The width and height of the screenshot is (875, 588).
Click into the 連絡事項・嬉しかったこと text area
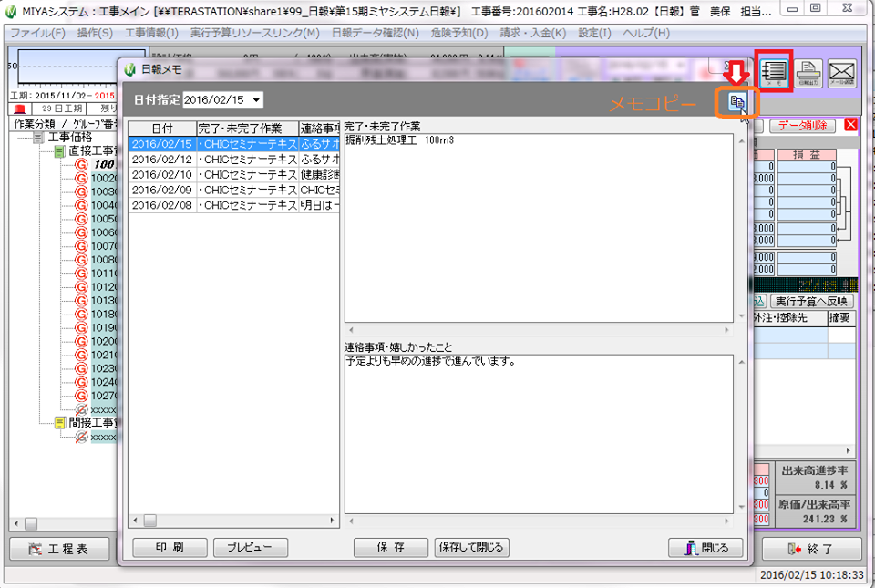pyautogui.click(x=539, y=434)
